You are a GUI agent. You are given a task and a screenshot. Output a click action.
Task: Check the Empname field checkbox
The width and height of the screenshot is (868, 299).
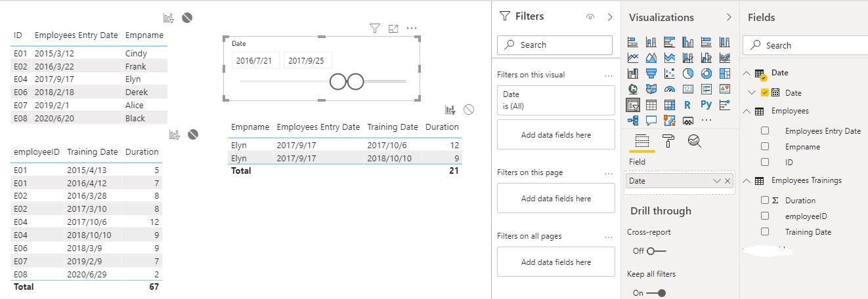coord(765,146)
